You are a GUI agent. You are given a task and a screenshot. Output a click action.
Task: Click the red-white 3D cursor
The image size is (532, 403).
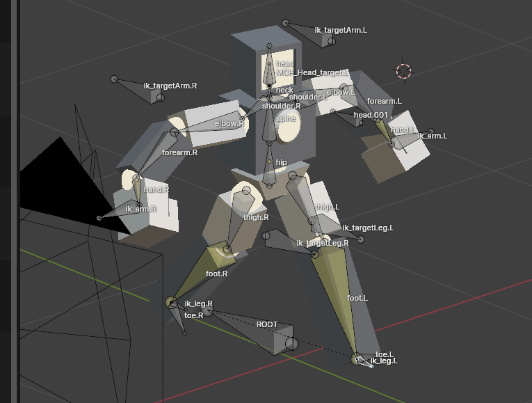403,70
